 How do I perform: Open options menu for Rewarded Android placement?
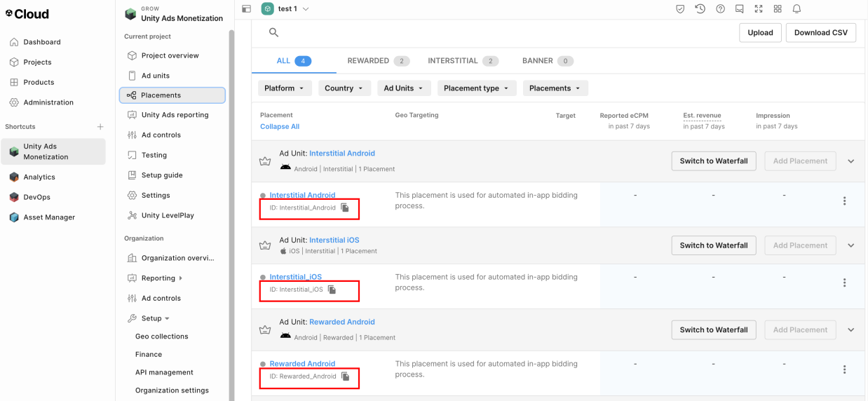click(844, 369)
